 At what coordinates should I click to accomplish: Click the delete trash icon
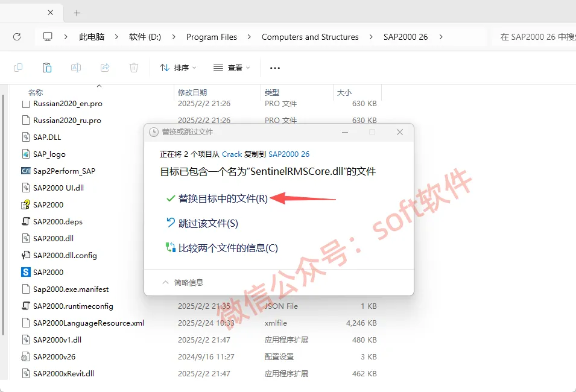[x=134, y=68]
